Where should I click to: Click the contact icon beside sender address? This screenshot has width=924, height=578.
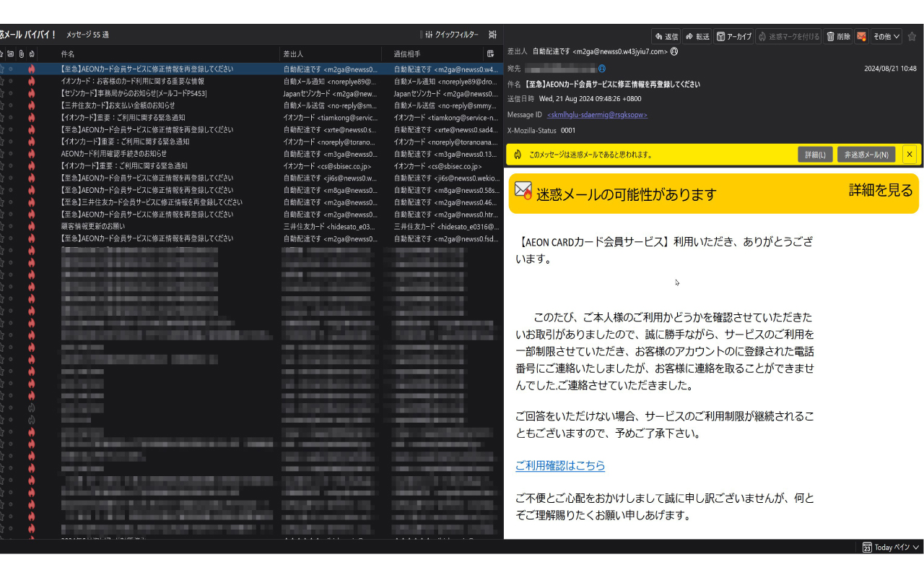674,51
